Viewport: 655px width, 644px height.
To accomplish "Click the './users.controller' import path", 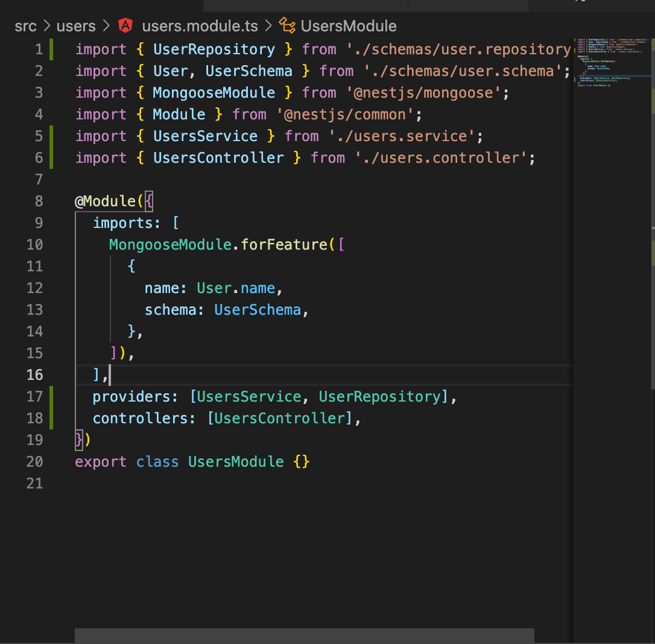I will (441, 158).
